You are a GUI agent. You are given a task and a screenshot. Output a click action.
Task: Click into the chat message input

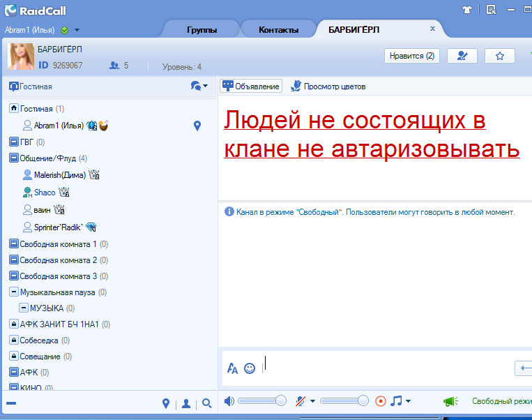[387, 368]
